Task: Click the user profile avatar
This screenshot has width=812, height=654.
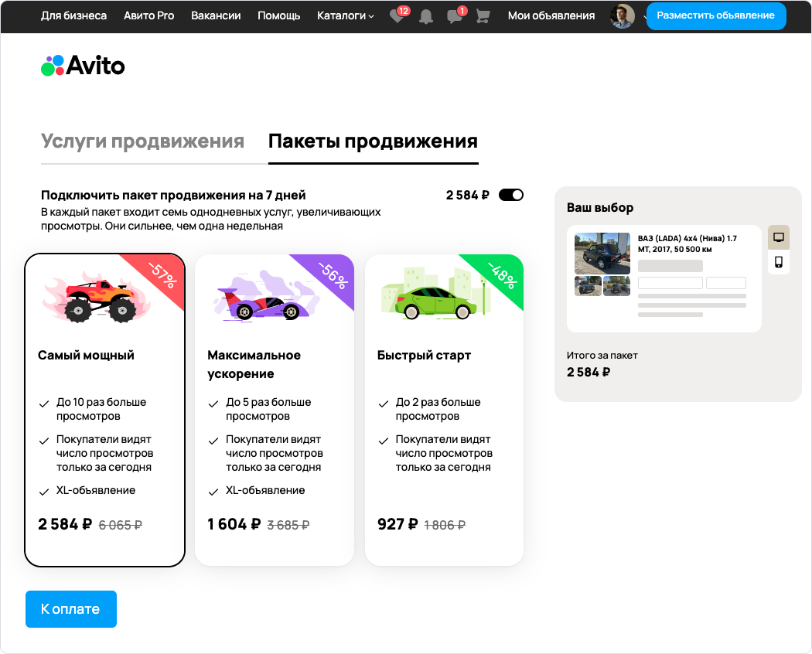Action: click(x=622, y=16)
